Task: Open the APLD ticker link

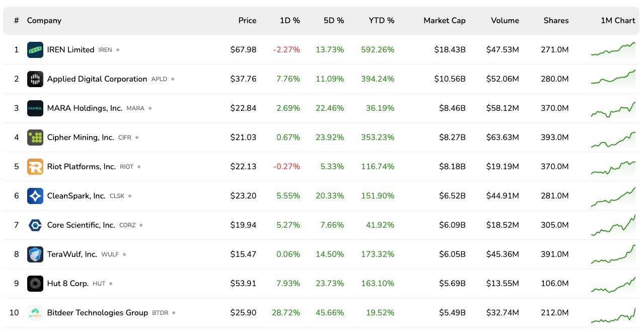Action: click(160, 79)
